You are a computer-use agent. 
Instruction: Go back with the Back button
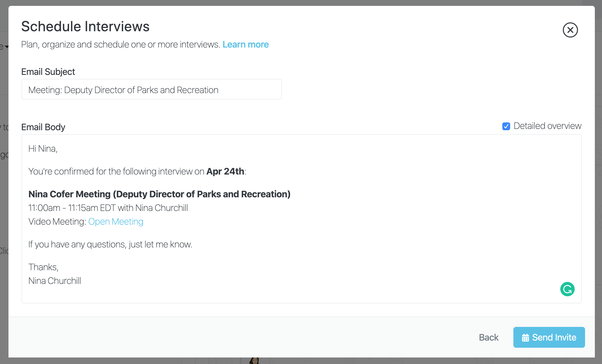[489, 337]
